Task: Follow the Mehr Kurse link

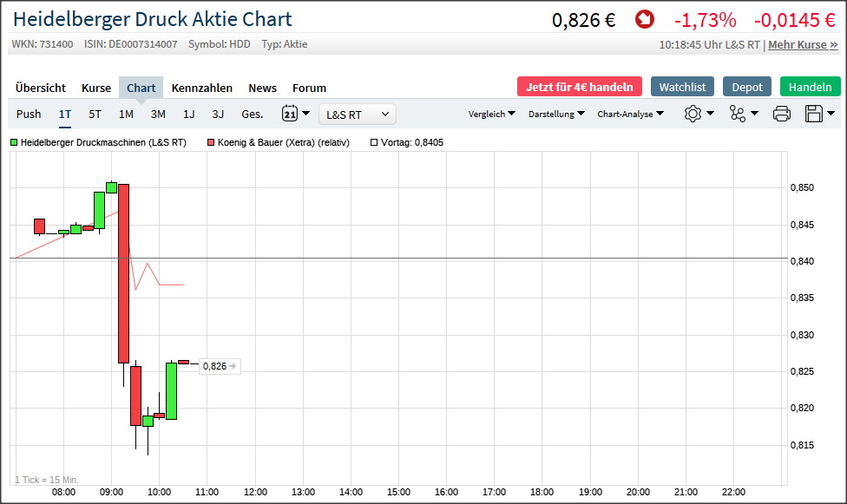Action: pos(803,44)
